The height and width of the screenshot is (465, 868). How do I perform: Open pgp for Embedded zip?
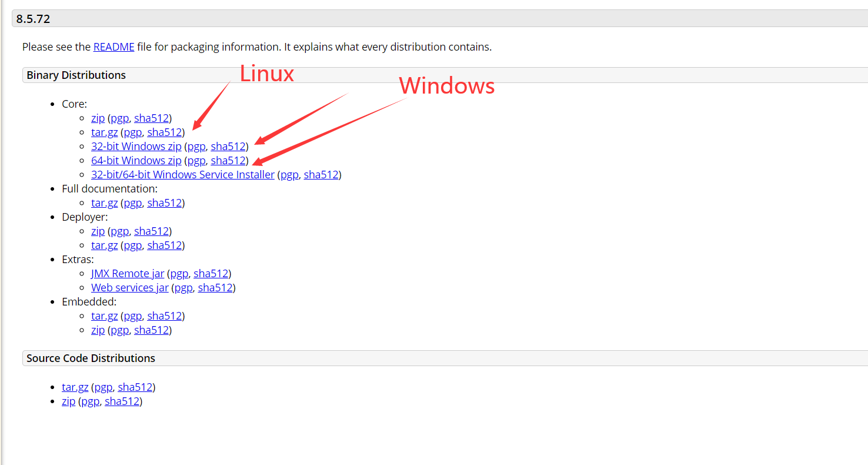coord(119,330)
